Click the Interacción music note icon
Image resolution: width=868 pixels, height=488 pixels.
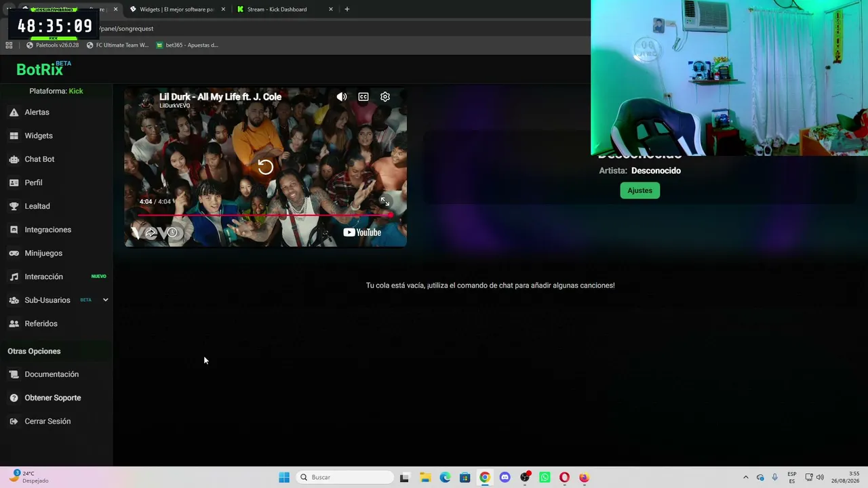[x=14, y=277]
